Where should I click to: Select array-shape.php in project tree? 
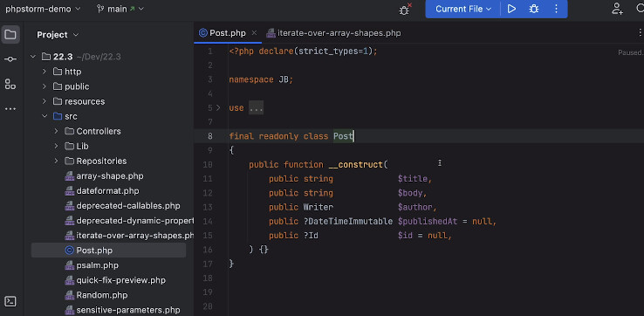[110, 175]
